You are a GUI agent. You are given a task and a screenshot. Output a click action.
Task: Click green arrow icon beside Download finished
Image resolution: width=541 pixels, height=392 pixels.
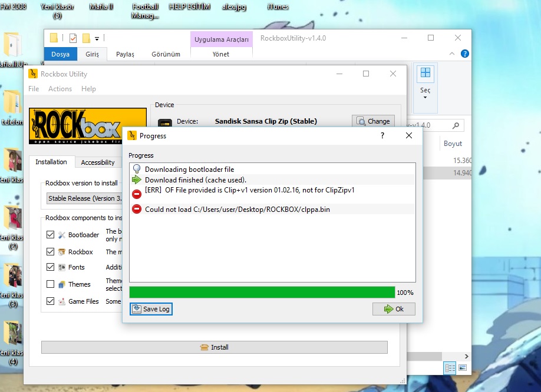[x=137, y=180]
